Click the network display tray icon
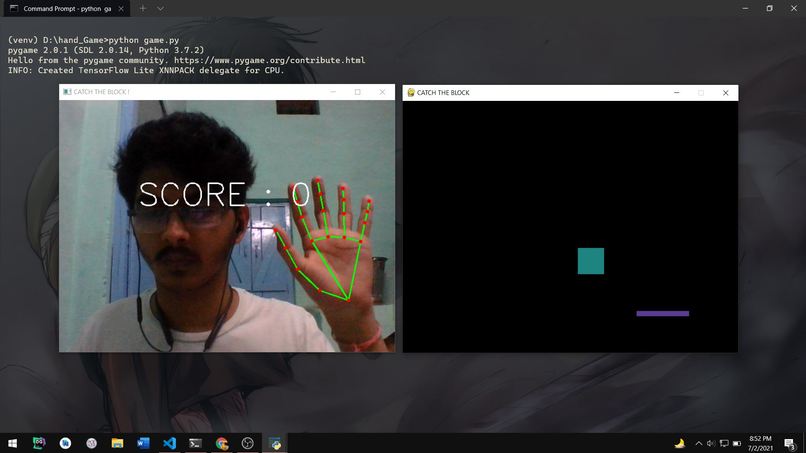Viewport: 806px width, 453px height. coord(724,443)
